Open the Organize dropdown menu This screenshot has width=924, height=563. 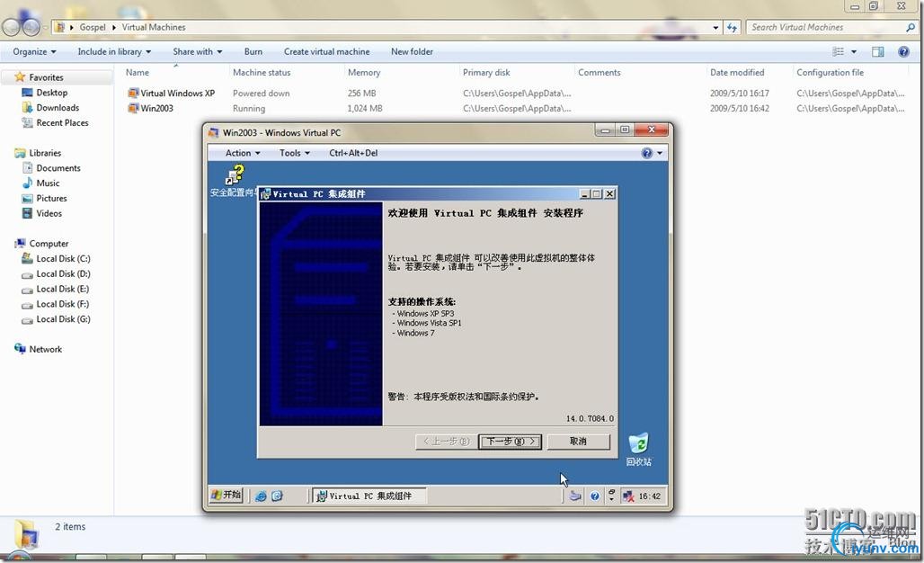pos(35,52)
